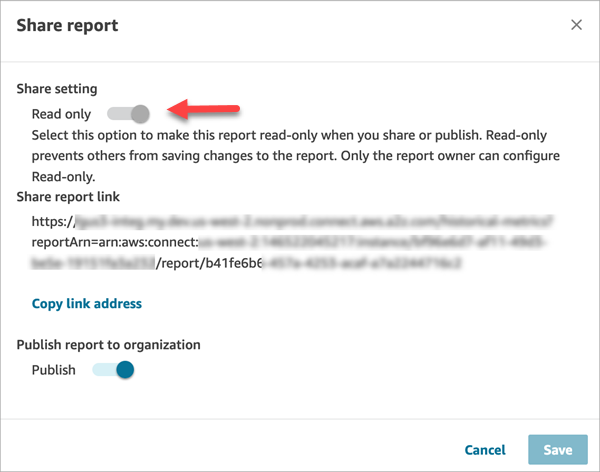The height and width of the screenshot is (472, 600).
Task: Click the Publish label text
Action: pos(53,370)
